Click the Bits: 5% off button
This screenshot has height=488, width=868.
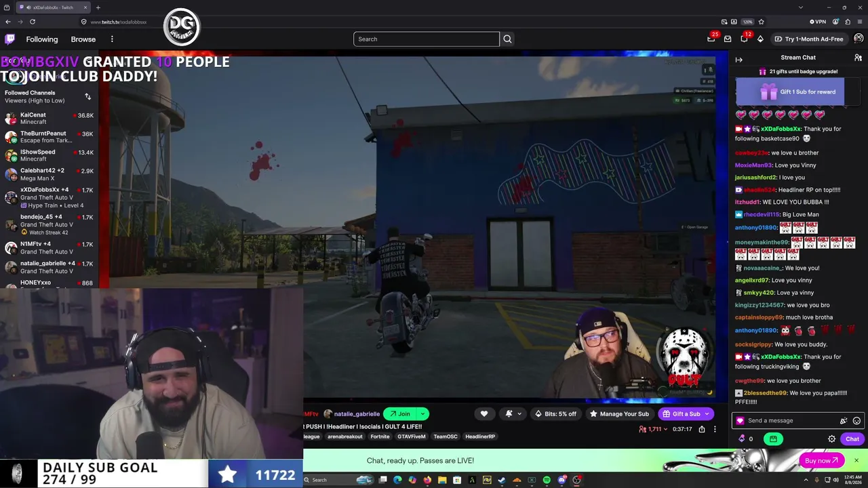(x=556, y=414)
